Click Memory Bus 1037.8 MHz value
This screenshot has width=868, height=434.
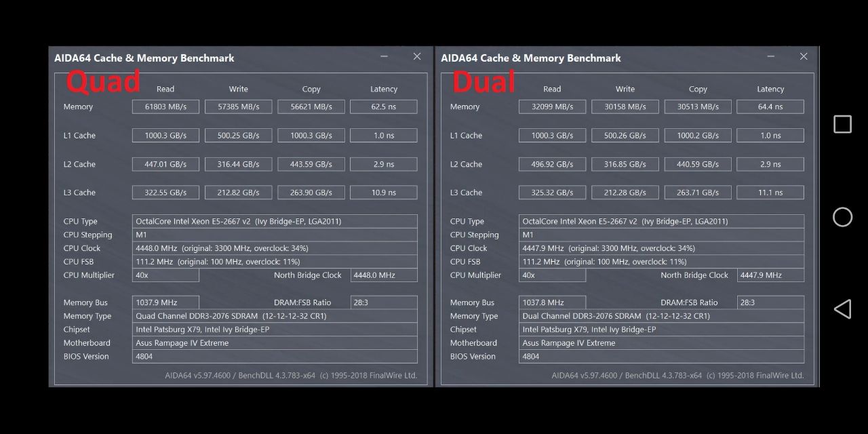click(553, 302)
